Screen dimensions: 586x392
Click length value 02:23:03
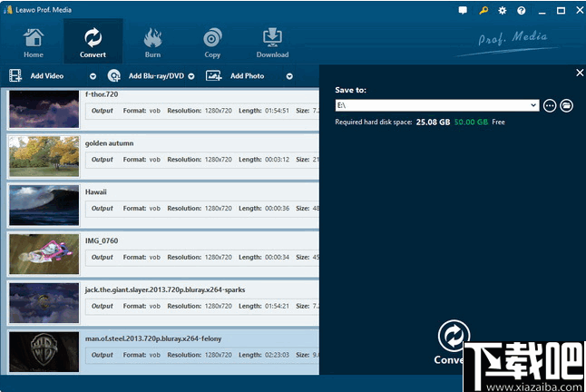(x=277, y=355)
